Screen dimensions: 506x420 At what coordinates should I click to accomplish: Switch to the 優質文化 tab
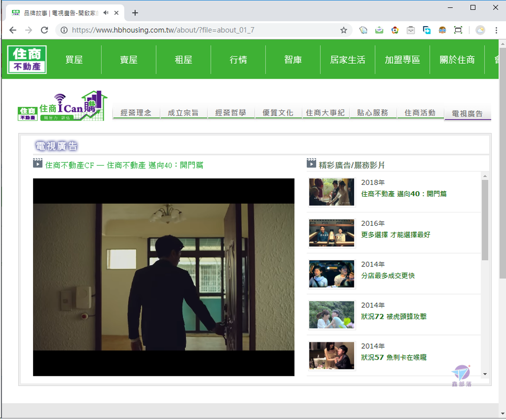click(x=278, y=113)
